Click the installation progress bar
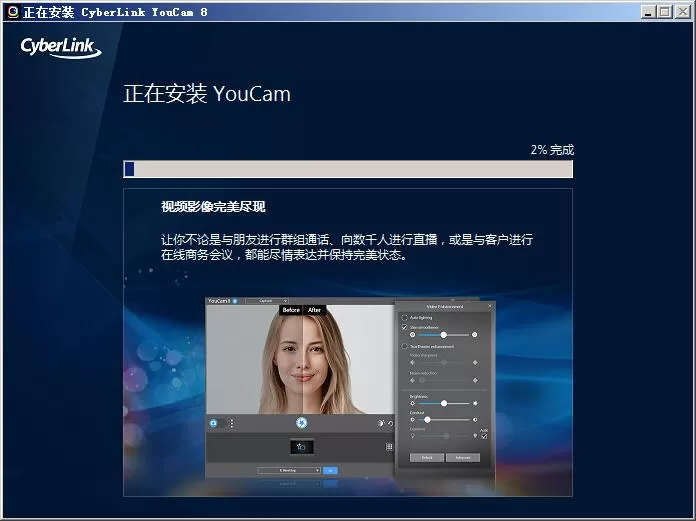Screen dimensions: 696x521 348,169
